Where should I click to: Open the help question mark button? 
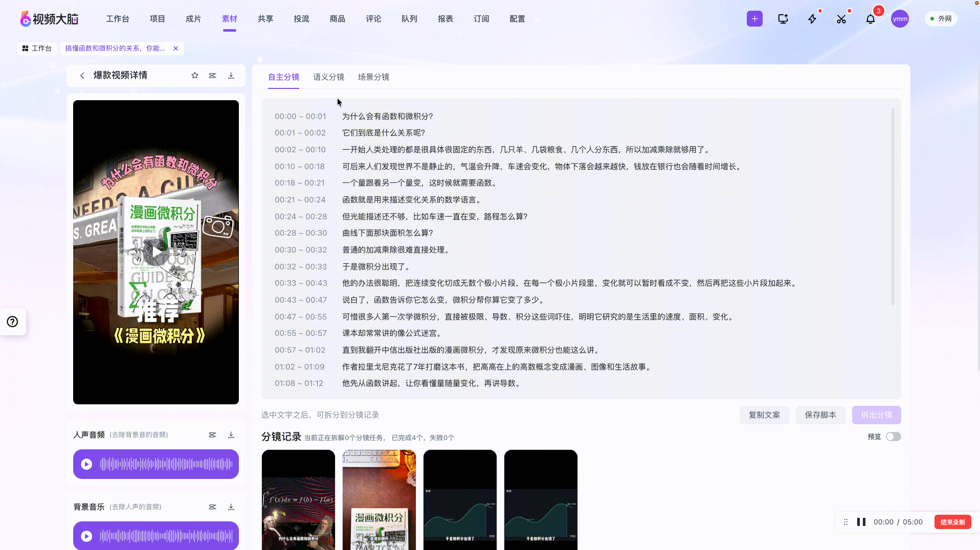point(12,322)
